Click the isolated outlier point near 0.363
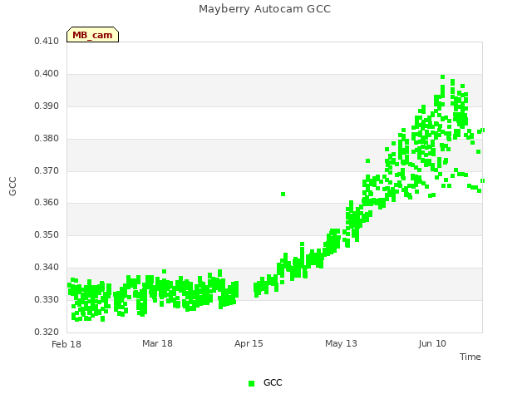 point(283,194)
